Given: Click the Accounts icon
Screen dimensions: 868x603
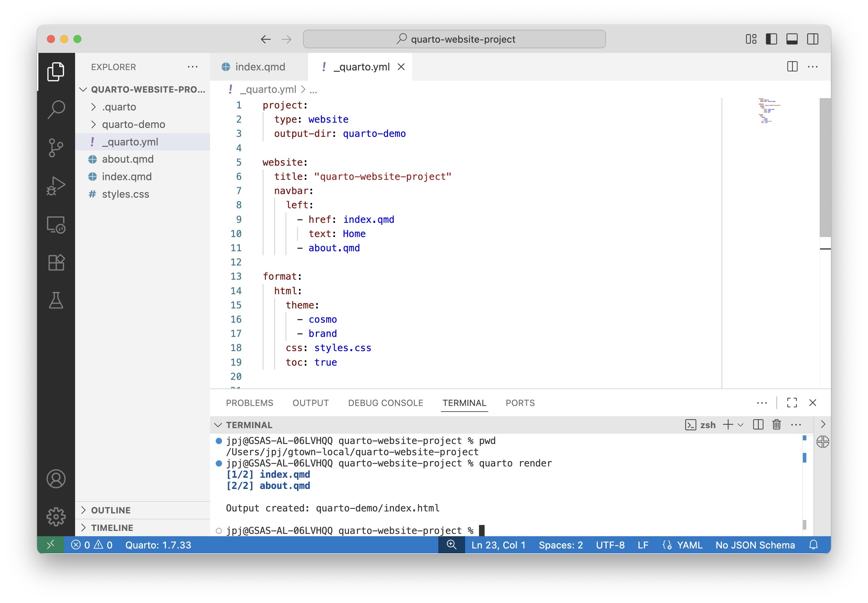Looking at the screenshot, I should 56,479.
